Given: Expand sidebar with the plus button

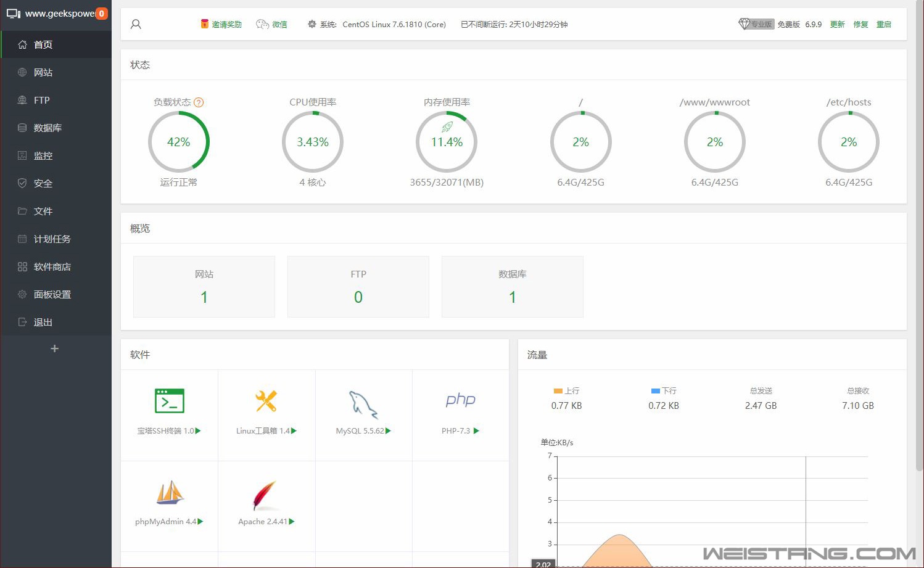Looking at the screenshot, I should pyautogui.click(x=54, y=349).
